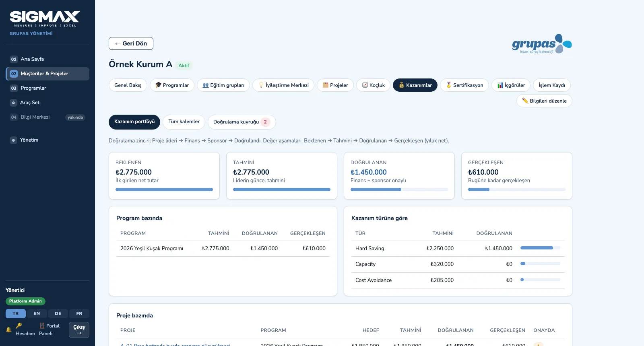
Task: Click the Capacity row label
Action: (365, 264)
